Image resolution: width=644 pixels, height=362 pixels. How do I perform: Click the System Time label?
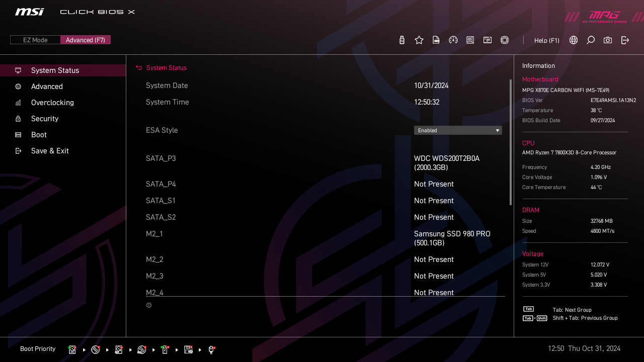point(168,102)
